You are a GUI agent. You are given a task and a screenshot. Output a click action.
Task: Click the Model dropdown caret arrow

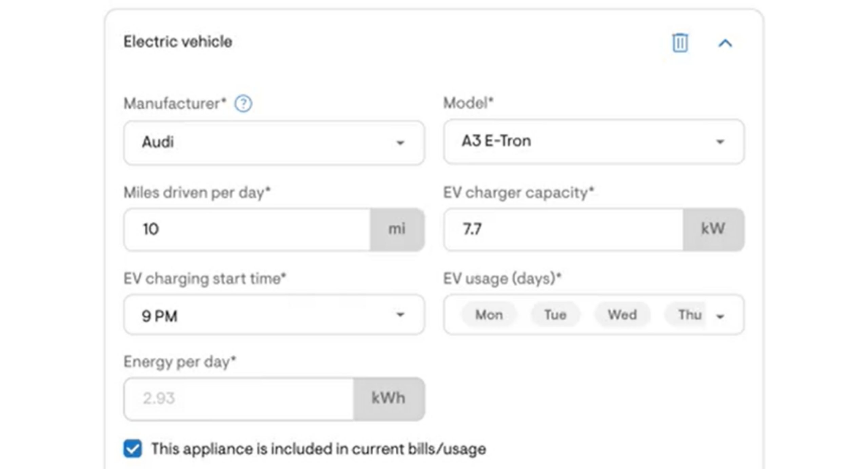click(720, 142)
